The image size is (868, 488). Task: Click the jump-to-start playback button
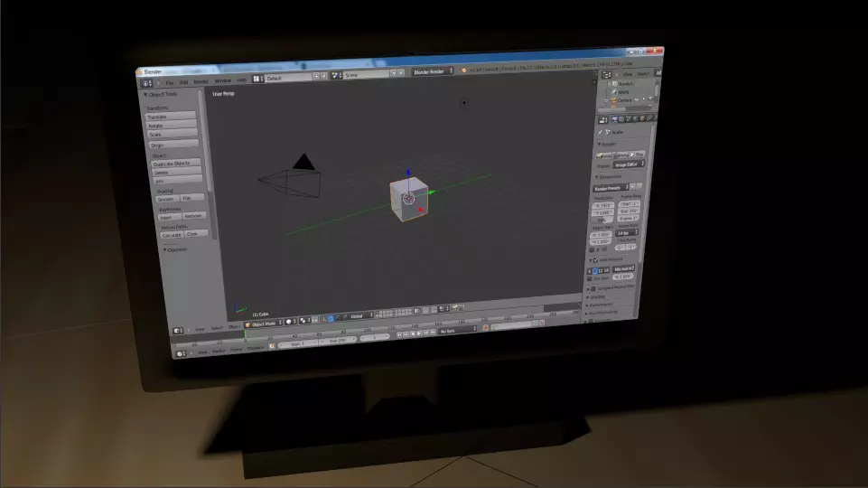click(399, 334)
